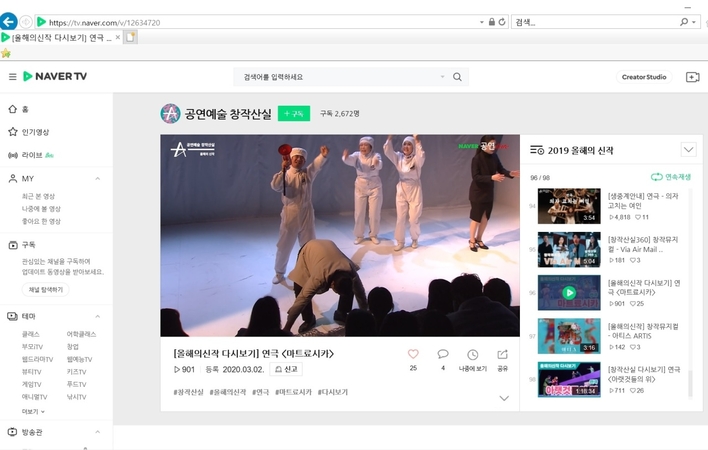Click the playlist icon beside 2019 올해의 신작

click(x=537, y=150)
